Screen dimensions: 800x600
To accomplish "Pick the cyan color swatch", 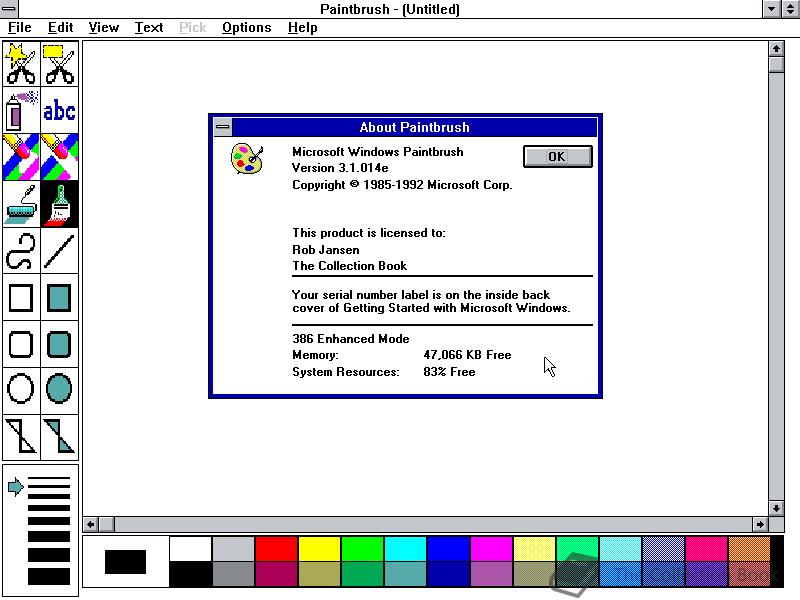I will 405,548.
